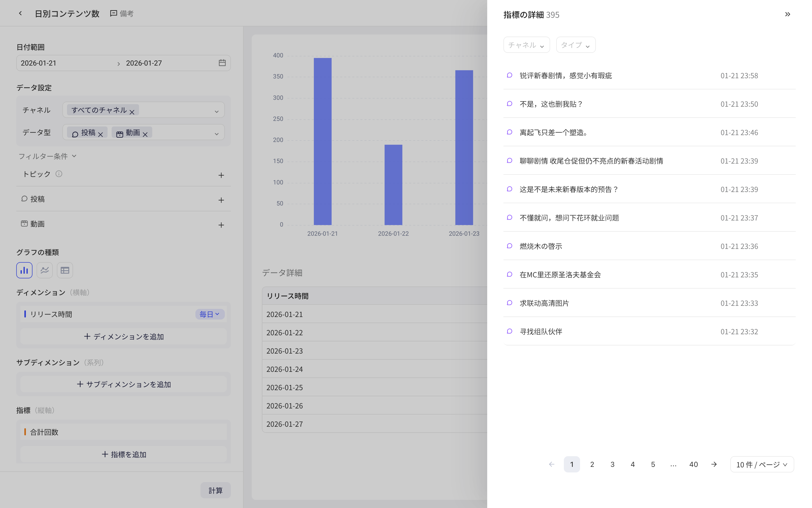Select the リリース時間 dimension item

(x=124, y=314)
